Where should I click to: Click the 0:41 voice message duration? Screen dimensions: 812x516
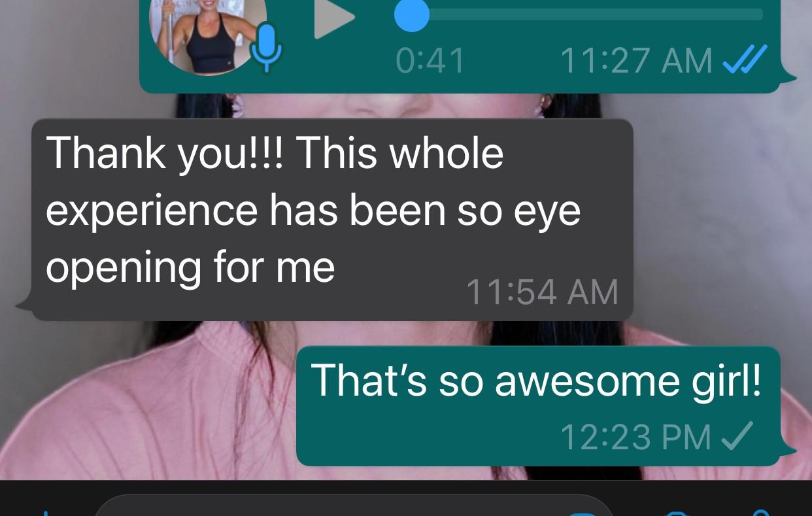[x=430, y=61]
